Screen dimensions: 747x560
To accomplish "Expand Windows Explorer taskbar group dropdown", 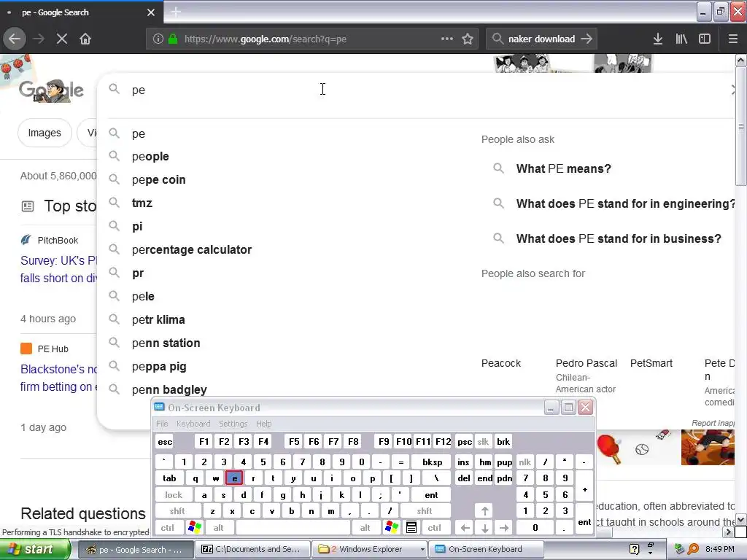I will (x=422, y=550).
